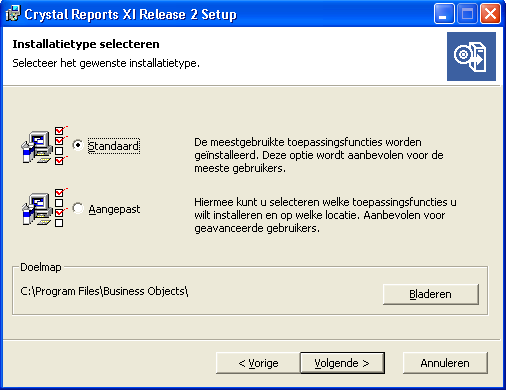Click the Standaard description text about meestgebruikte functies
This screenshot has height=390, width=506.
tap(319, 155)
